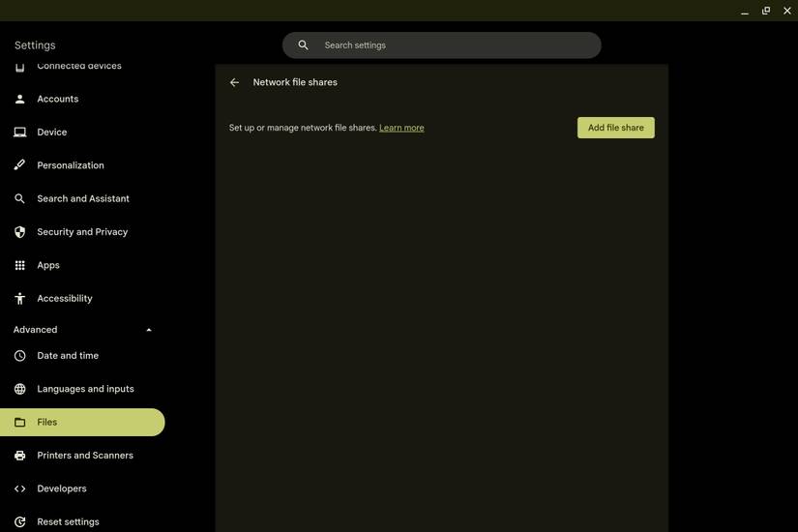Click the Languages and inputs globe icon

click(x=20, y=389)
